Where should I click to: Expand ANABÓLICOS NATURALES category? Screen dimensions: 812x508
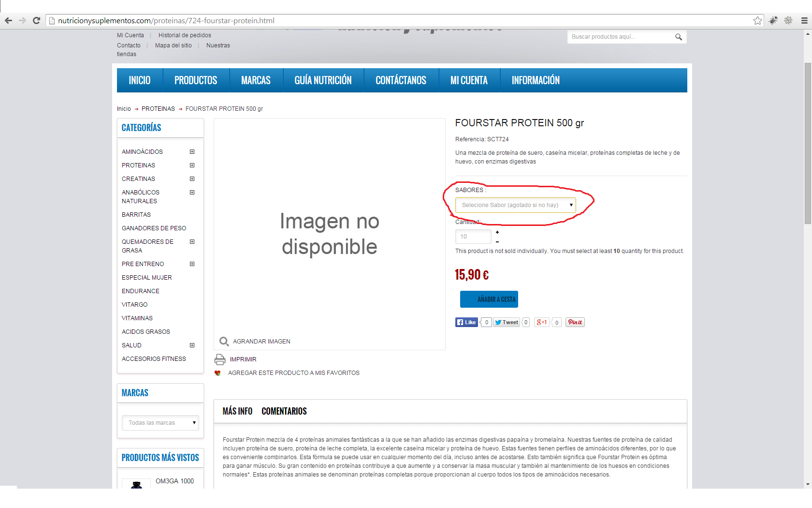tap(192, 193)
